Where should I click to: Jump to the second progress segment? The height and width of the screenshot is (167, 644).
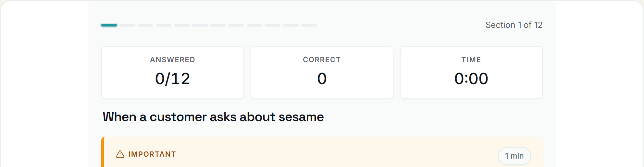point(127,25)
